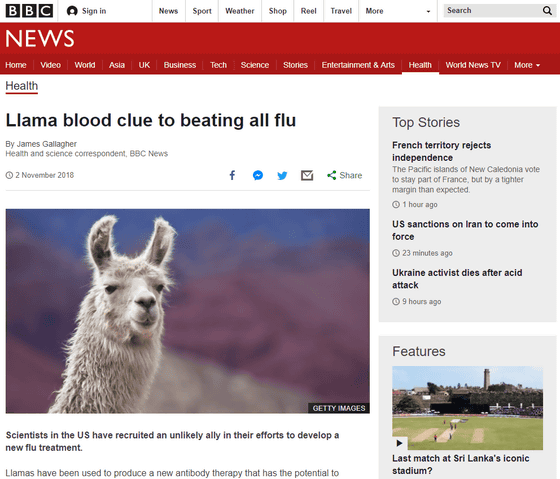Screen dimensions: 560x479
Task: Share via Messenger icon
Action: click(258, 175)
